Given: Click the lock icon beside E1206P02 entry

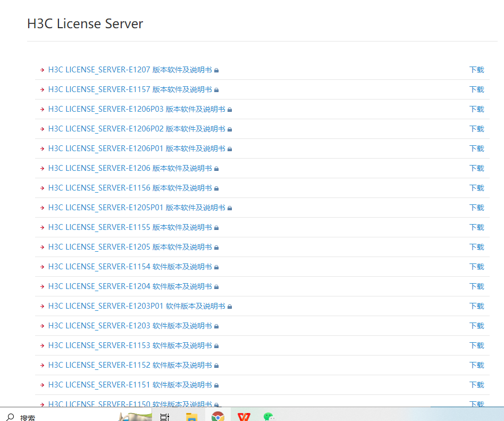Looking at the screenshot, I should click(230, 129).
